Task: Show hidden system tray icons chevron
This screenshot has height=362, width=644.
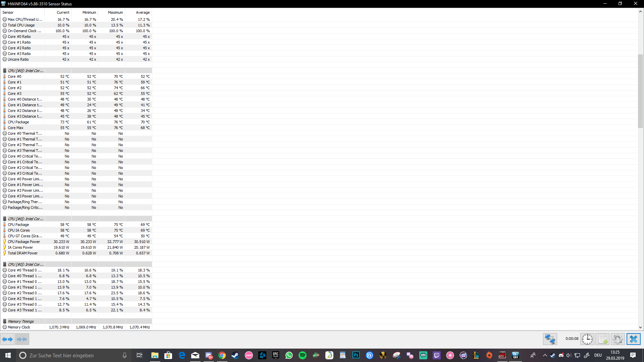Action: 545,355
